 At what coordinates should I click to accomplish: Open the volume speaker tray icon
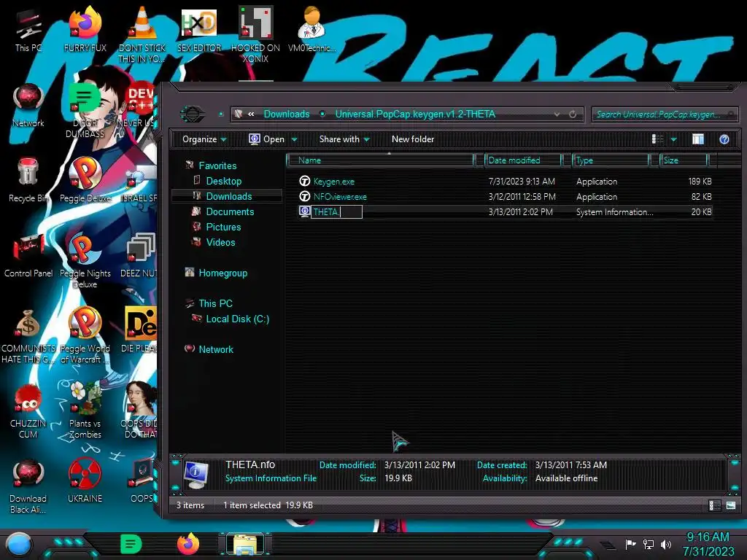coord(665,544)
